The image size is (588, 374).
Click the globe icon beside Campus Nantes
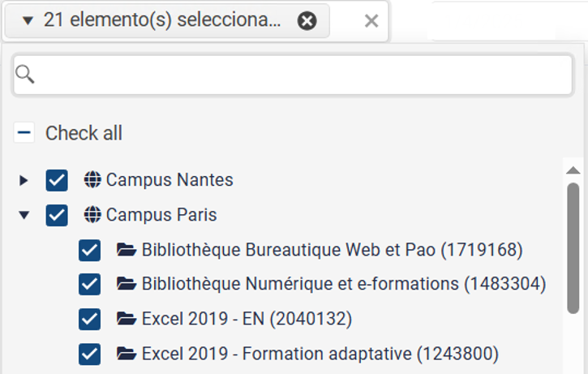tap(92, 179)
